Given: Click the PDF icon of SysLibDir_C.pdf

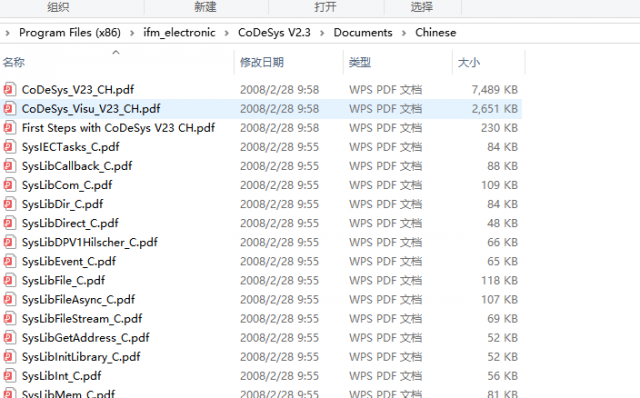Looking at the screenshot, I should (10, 204).
